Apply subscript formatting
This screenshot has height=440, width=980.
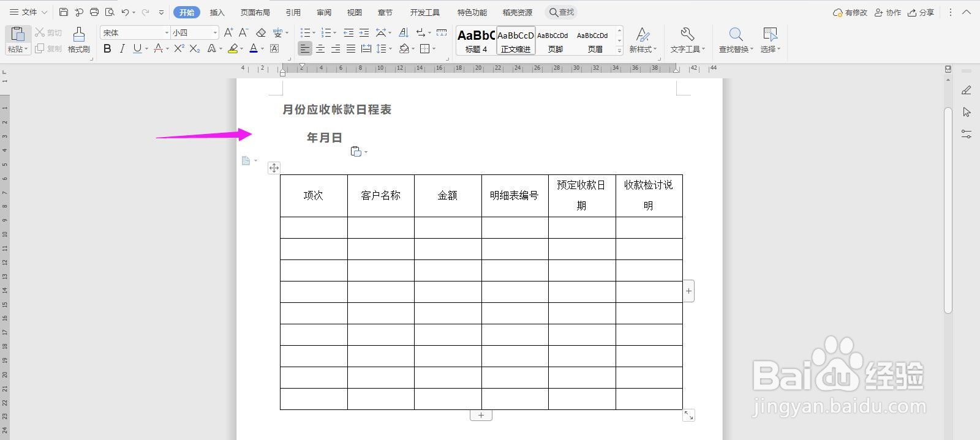pyautogui.click(x=194, y=48)
